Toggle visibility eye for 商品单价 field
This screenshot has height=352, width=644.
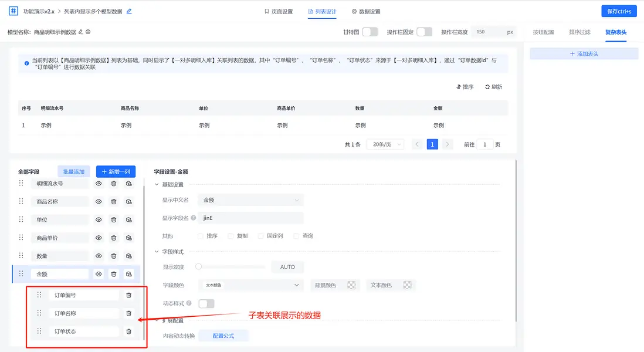click(x=99, y=238)
